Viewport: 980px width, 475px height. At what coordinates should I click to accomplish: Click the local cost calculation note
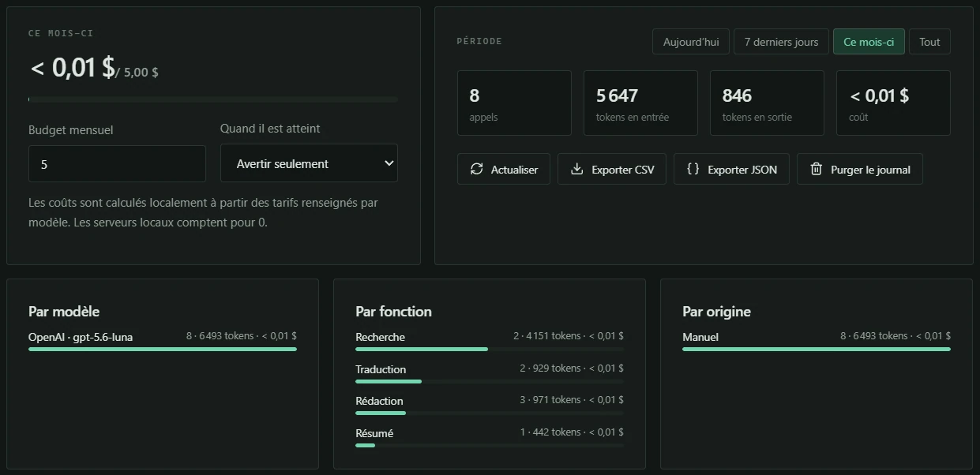203,212
